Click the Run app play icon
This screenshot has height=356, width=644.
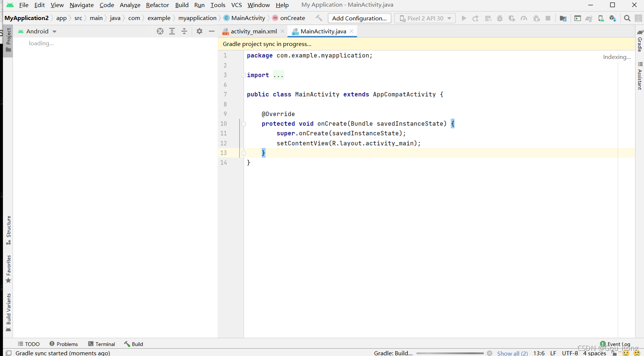point(464,18)
